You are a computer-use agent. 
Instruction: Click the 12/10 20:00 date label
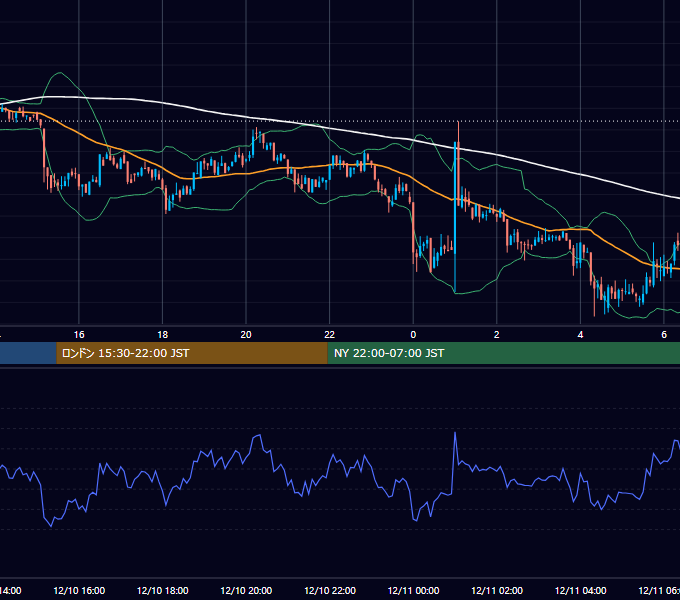coord(246,590)
